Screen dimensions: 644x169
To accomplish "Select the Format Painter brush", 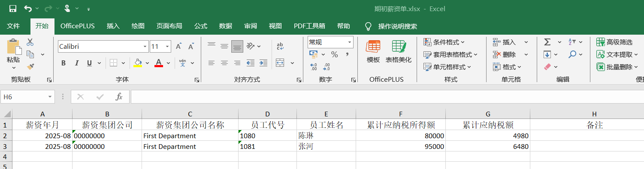I will 30,66.
